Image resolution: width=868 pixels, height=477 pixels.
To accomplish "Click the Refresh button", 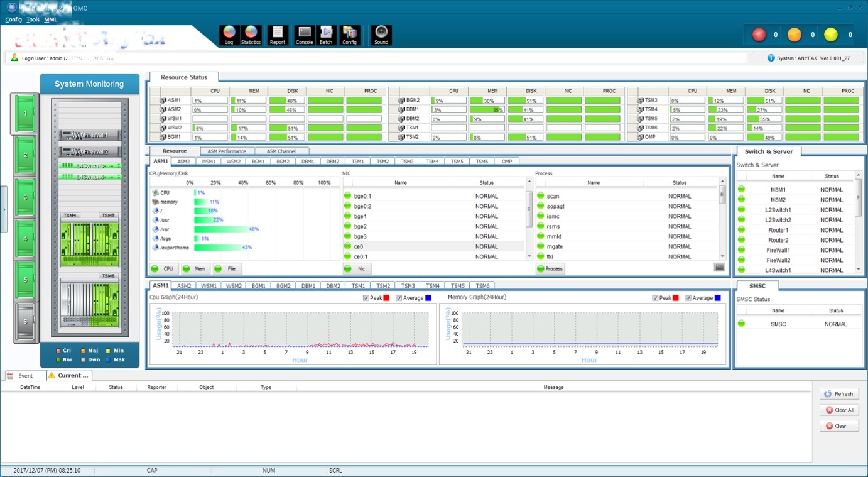I will coord(839,394).
